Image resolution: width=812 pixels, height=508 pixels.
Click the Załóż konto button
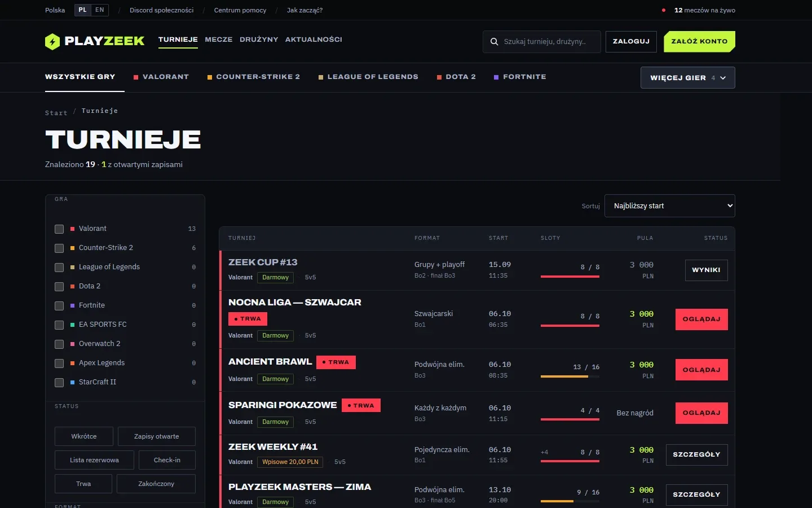(699, 42)
